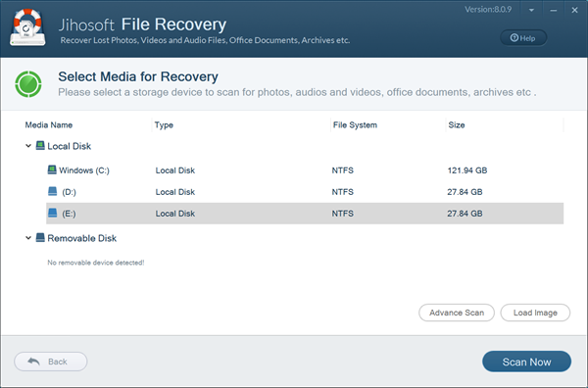
Task: Click the Type column header
Action: tap(164, 124)
